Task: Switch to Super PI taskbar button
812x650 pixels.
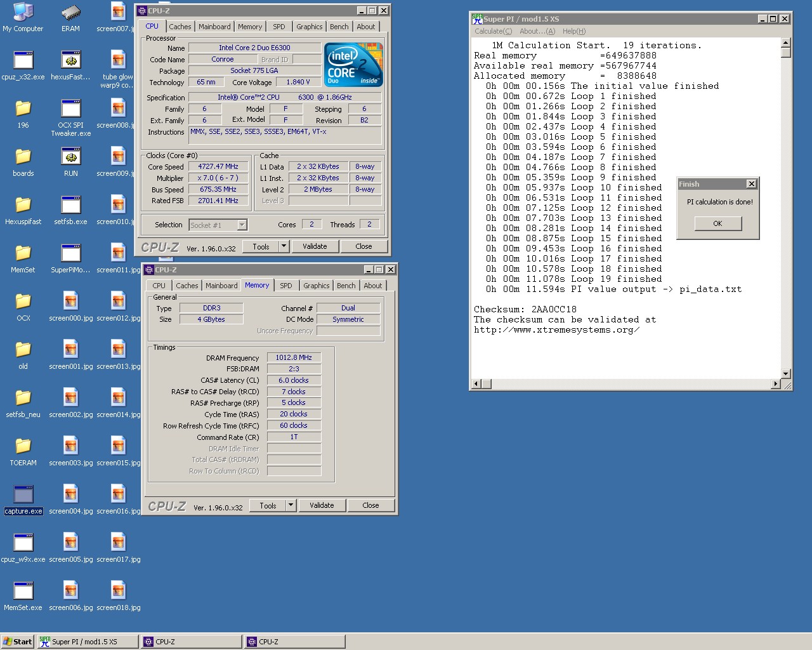Action: 87,642
